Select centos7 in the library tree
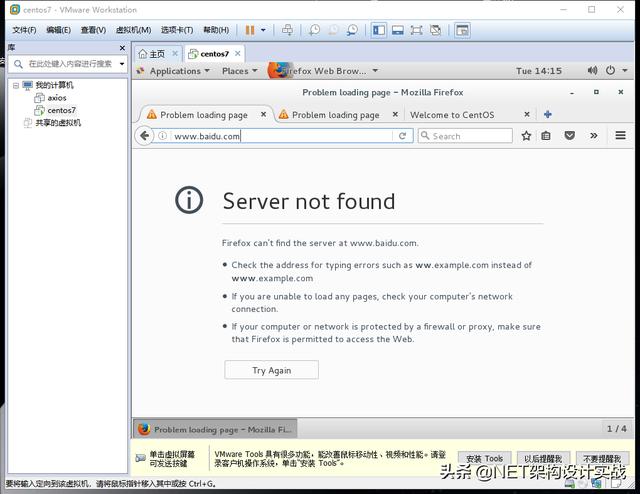640x494 pixels. (55, 111)
